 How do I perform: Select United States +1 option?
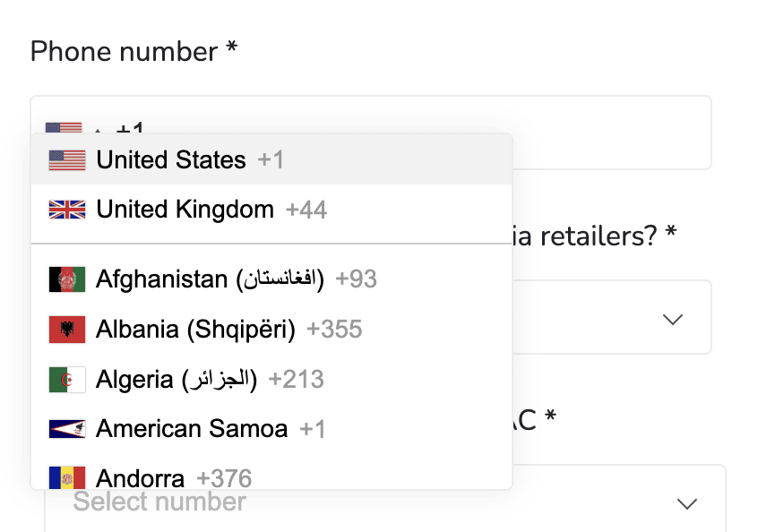271,159
